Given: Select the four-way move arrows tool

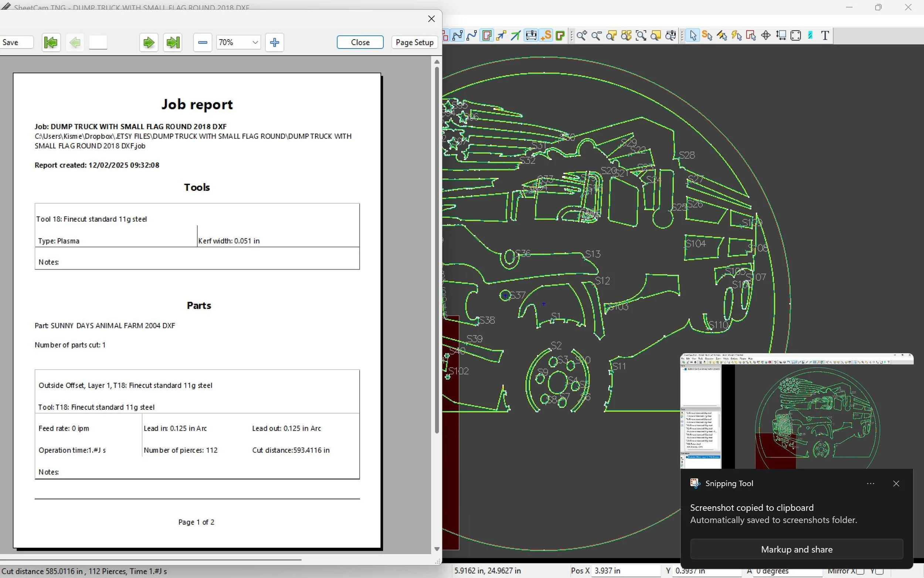Looking at the screenshot, I should pos(766,36).
